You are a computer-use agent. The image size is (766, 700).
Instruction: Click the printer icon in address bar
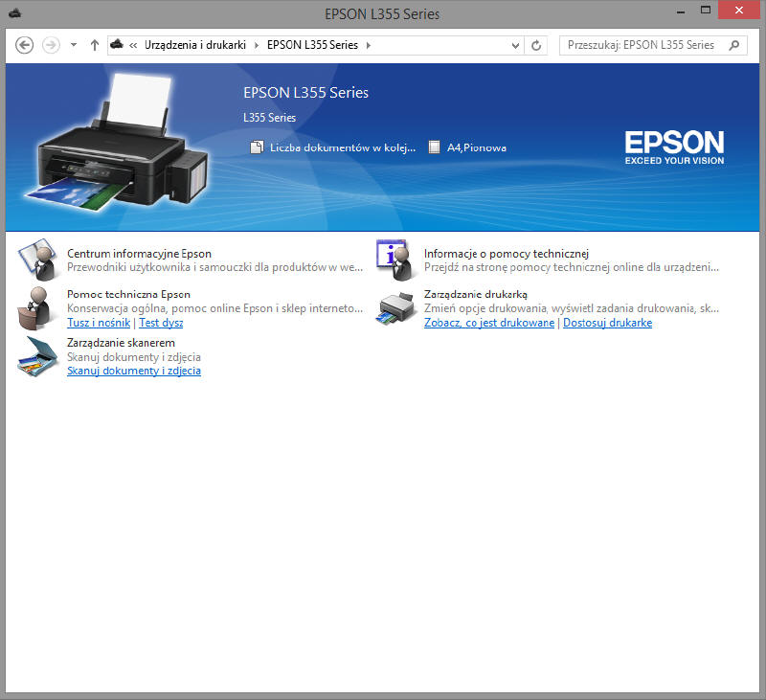[117, 44]
